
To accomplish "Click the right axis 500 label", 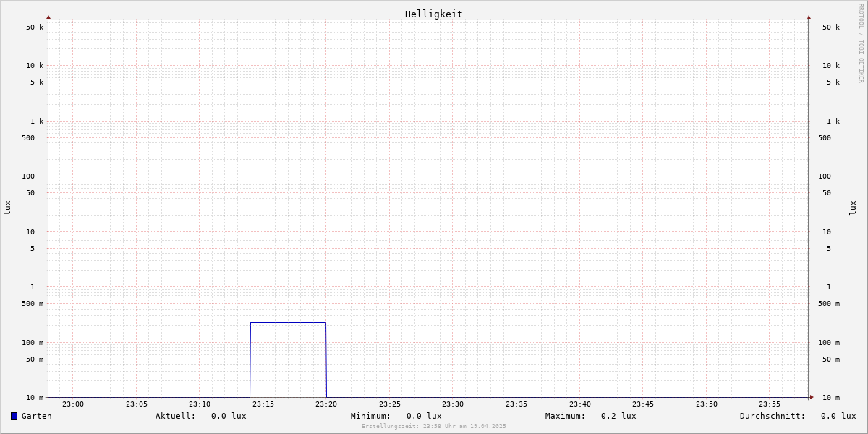I will [825, 138].
